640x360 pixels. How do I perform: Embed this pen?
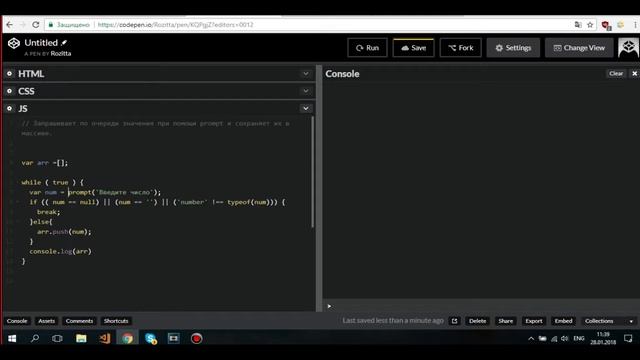click(x=563, y=321)
